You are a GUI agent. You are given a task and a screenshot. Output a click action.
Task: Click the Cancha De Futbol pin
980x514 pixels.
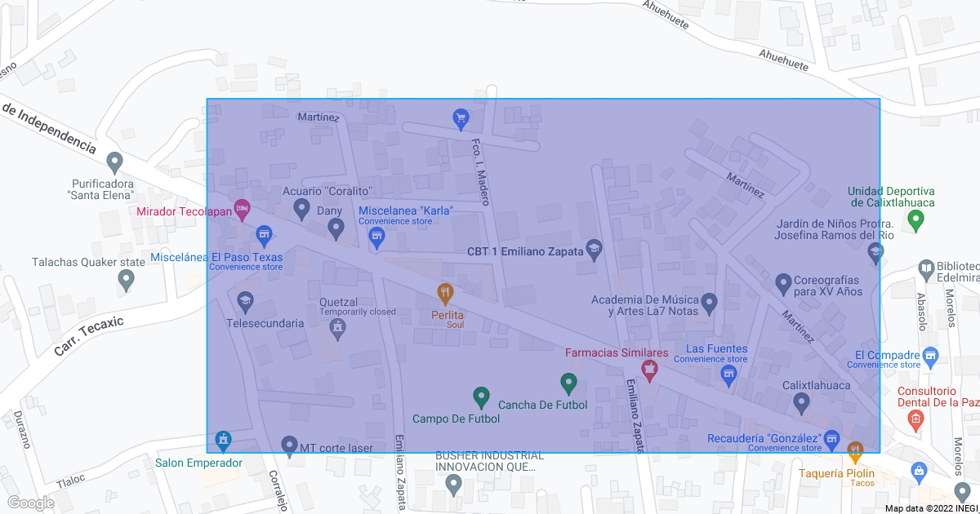click(569, 383)
